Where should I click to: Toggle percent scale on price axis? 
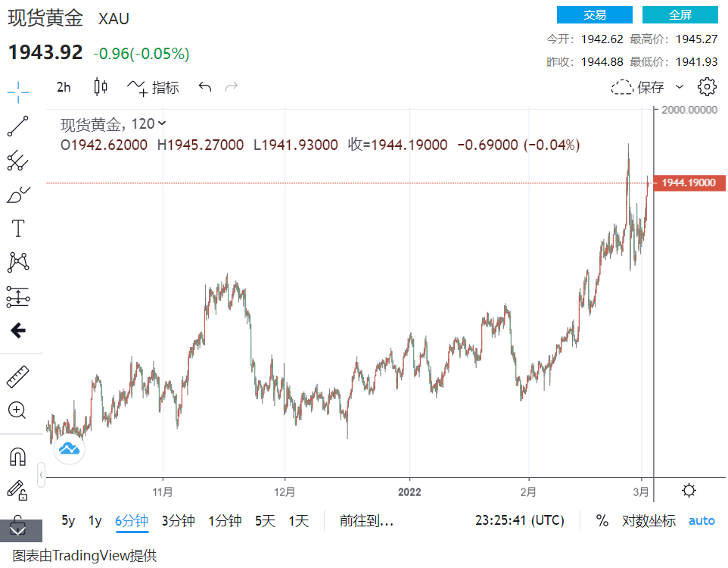tap(602, 521)
